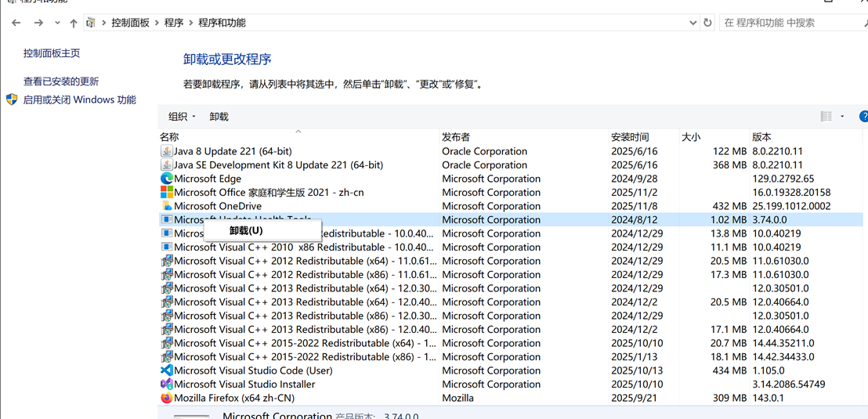Click the Microsoft Edge icon

tap(167, 179)
